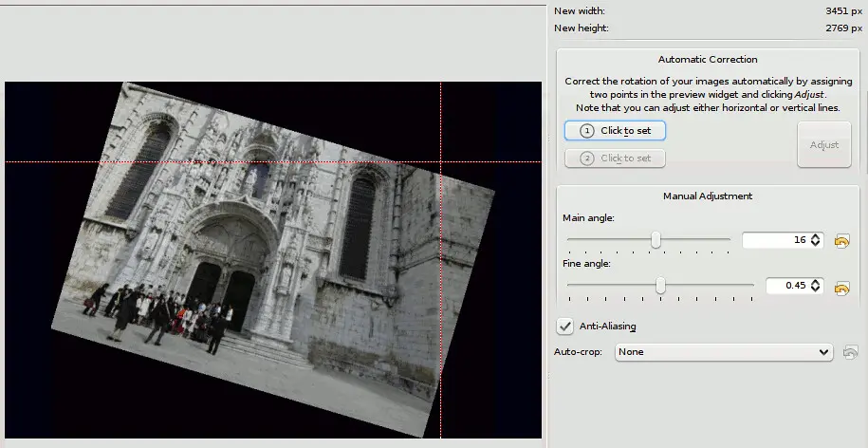
Task: Focus the Fine angle value field
Action: click(x=786, y=286)
